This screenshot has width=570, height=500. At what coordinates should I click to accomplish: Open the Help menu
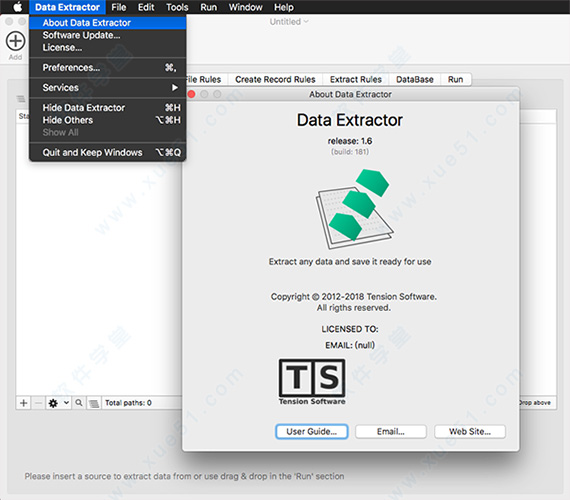(x=284, y=7)
